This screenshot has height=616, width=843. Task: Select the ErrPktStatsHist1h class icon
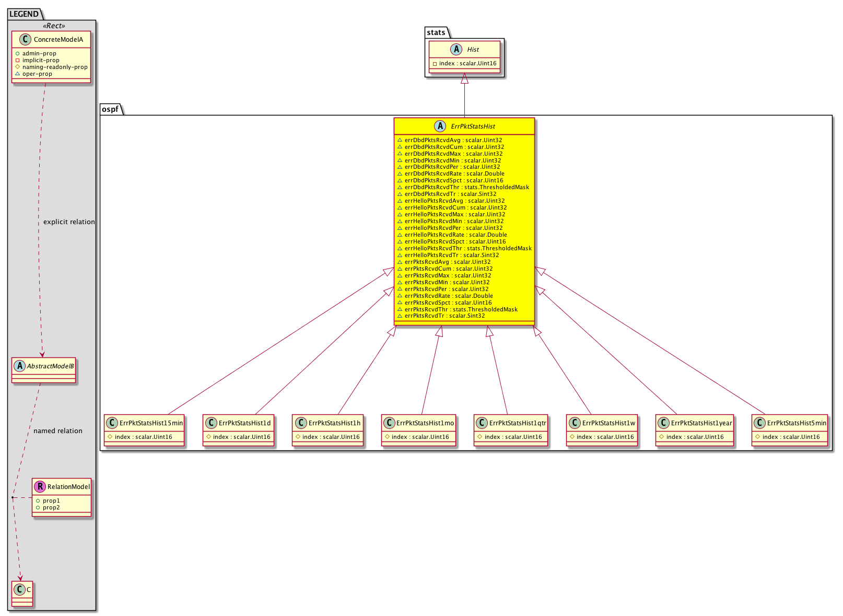pyautogui.click(x=300, y=423)
